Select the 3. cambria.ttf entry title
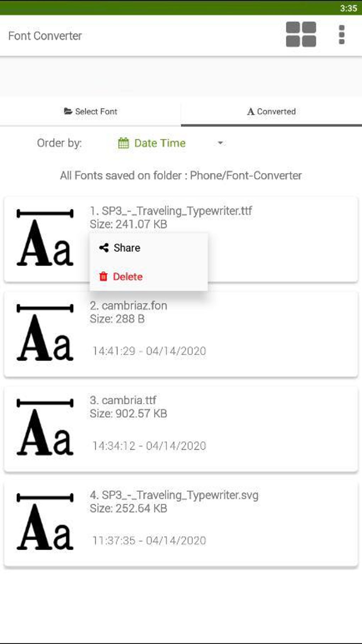 point(123,400)
